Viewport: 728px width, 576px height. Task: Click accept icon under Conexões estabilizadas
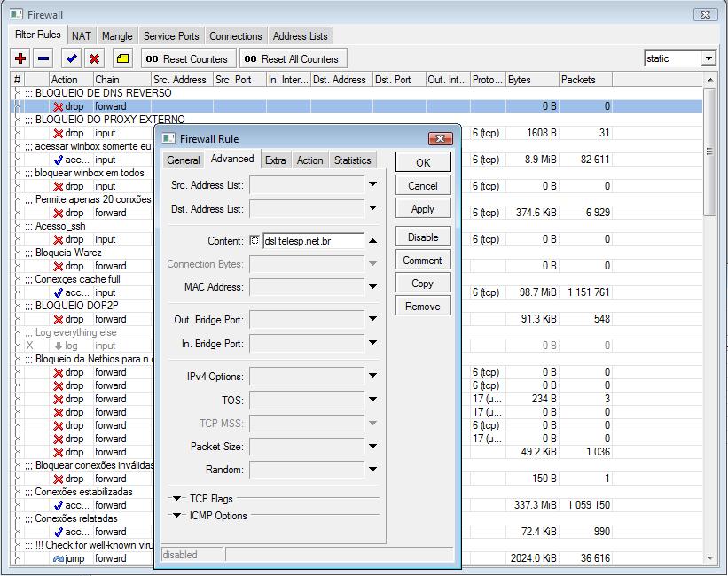point(58,505)
